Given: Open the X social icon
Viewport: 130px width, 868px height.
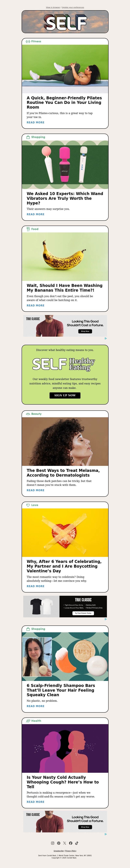Looking at the screenshot, I should (x=65, y=843).
